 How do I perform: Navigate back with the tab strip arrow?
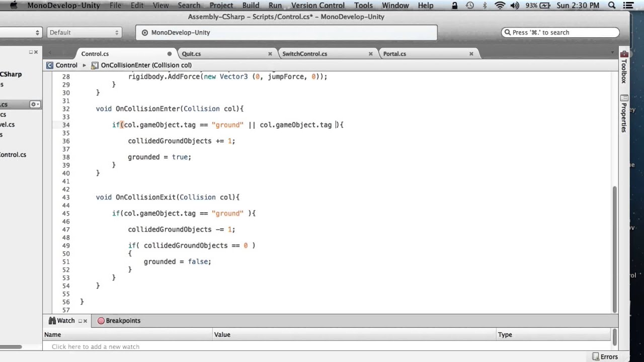50,53
